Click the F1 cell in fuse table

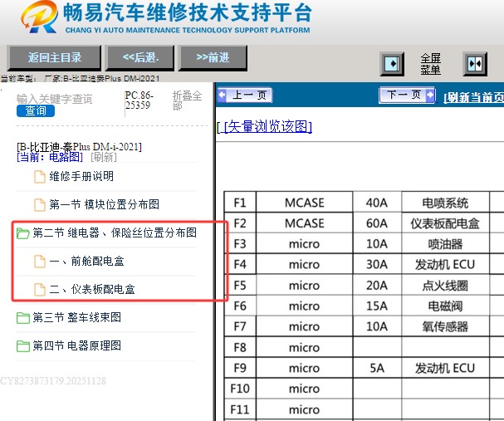pyautogui.click(x=240, y=203)
